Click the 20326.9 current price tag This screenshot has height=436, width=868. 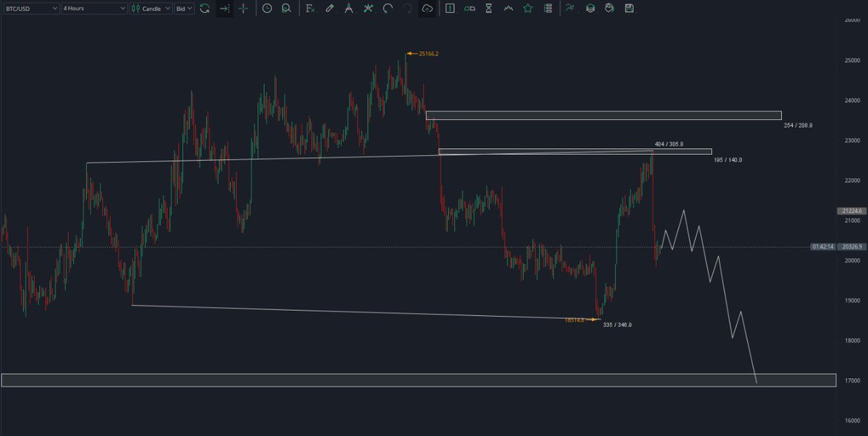(852, 247)
